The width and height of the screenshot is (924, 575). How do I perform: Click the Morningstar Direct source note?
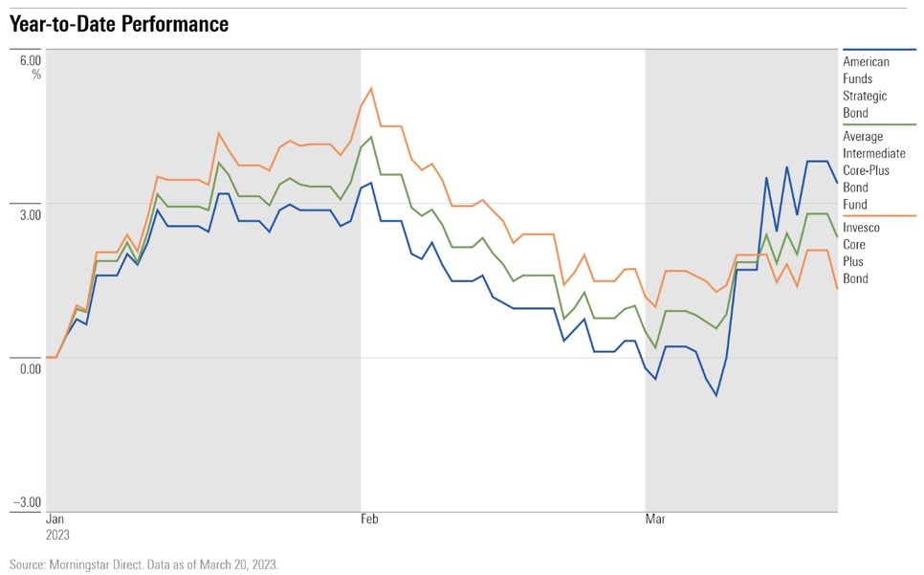coord(143,564)
